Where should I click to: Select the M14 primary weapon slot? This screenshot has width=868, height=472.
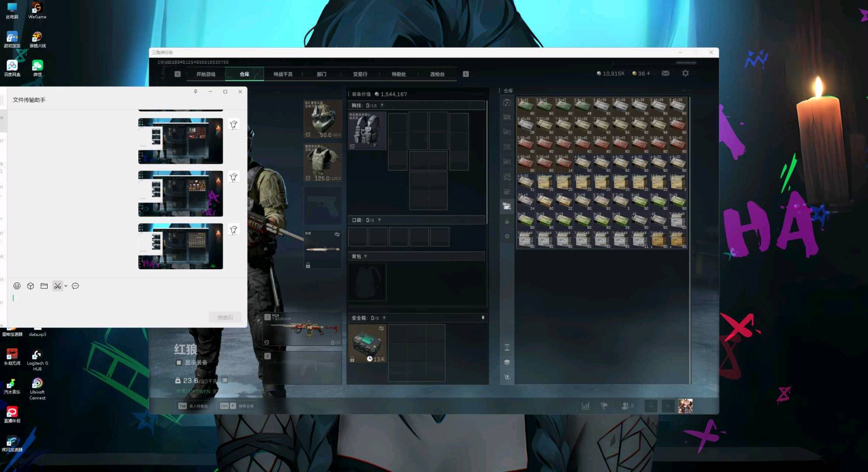303,329
